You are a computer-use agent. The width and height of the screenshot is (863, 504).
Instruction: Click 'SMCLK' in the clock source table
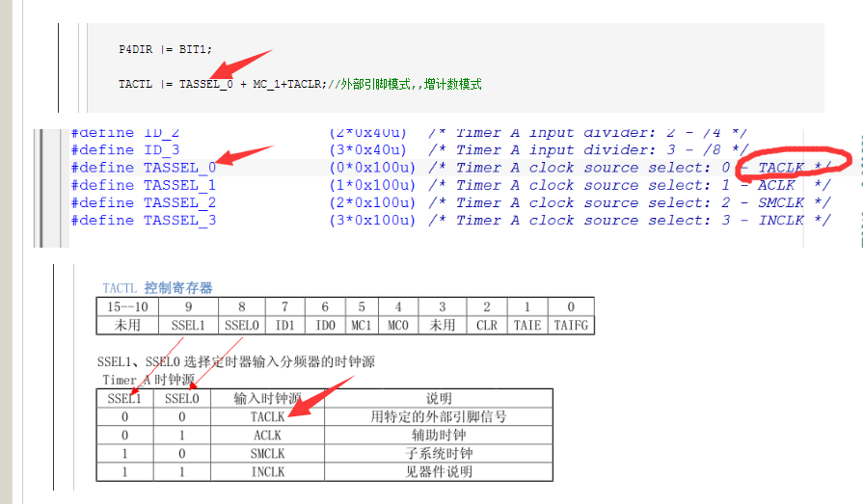[x=267, y=454]
